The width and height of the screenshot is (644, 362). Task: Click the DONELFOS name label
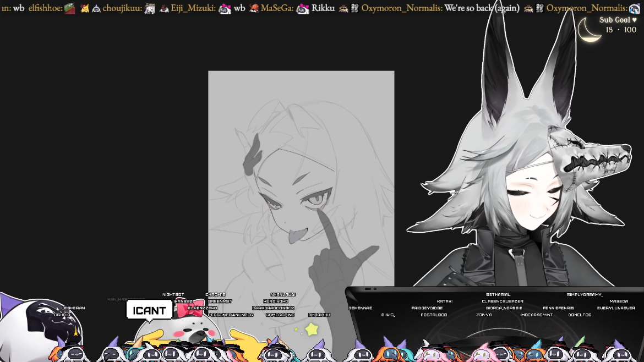(x=580, y=315)
